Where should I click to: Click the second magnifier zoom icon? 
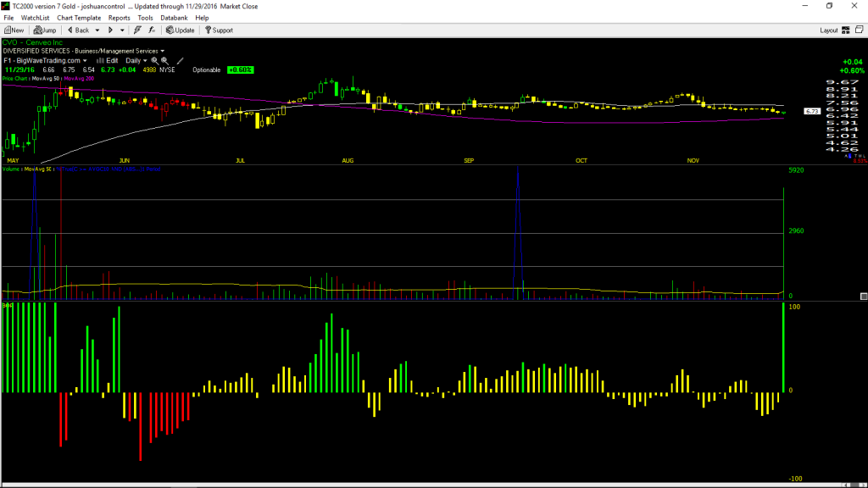click(x=164, y=61)
